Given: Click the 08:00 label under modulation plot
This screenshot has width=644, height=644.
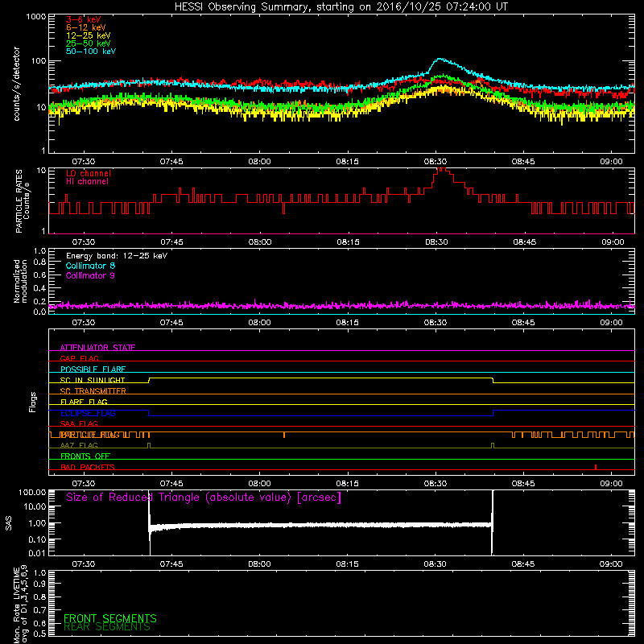Looking at the screenshot, I should tap(259, 323).
